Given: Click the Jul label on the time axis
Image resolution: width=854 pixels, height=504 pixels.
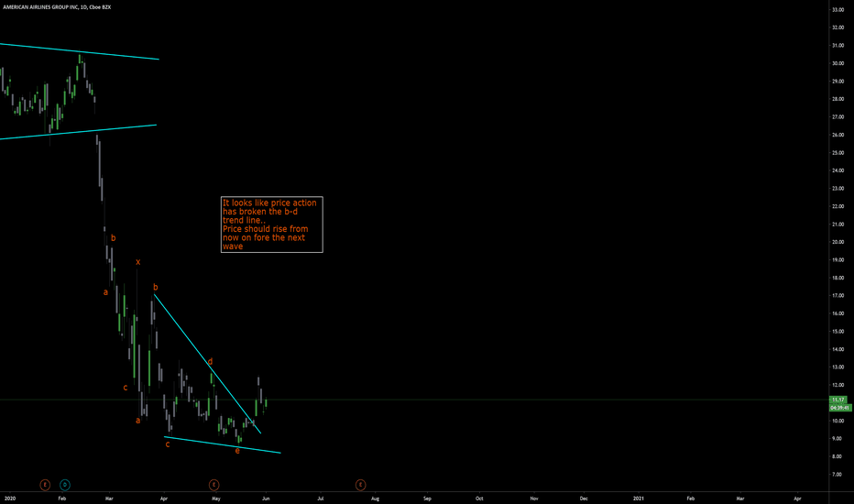Looking at the screenshot, I should pyautogui.click(x=321, y=499).
